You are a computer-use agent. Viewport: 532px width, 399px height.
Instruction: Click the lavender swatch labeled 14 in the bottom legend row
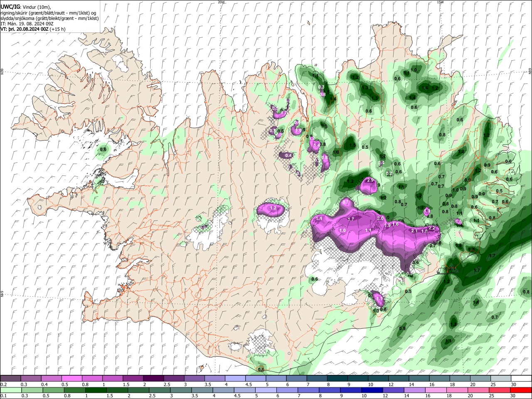(x=414, y=390)
